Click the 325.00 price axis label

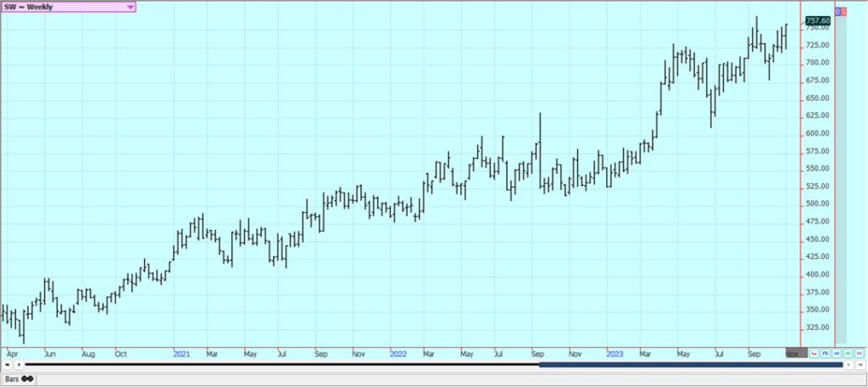click(817, 327)
